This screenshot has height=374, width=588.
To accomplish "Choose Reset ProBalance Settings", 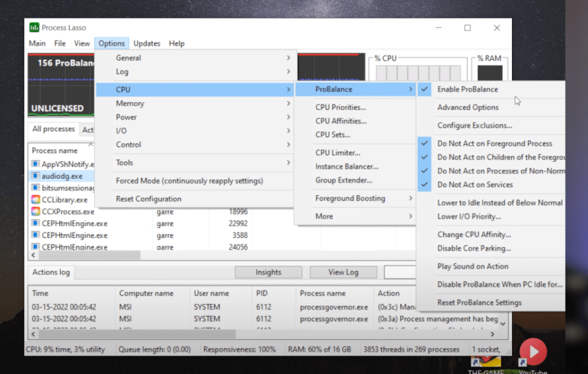I will [491, 303].
